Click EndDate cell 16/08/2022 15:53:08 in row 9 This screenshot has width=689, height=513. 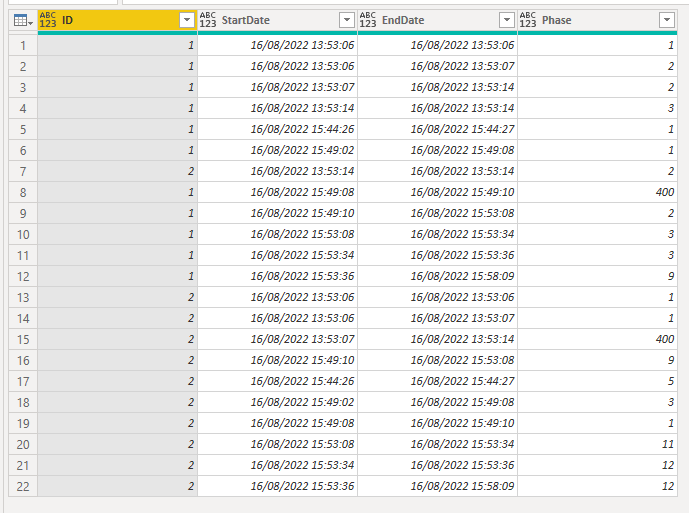click(x=438, y=213)
